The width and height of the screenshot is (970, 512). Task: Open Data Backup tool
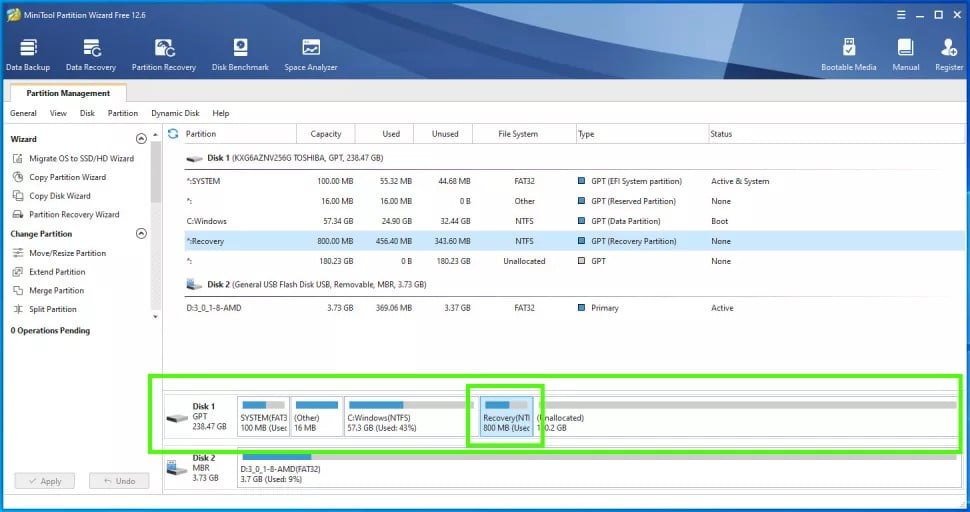pos(28,54)
